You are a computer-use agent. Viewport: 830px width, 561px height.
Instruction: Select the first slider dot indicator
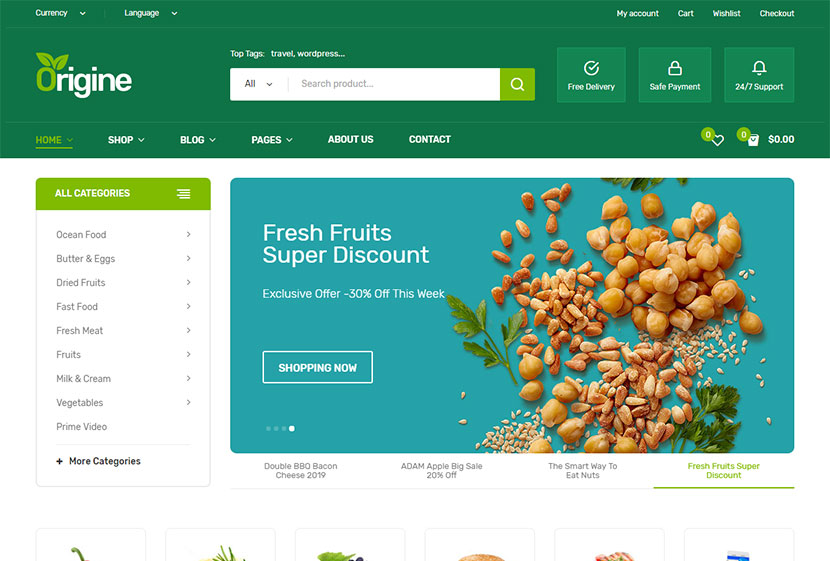tap(268, 429)
